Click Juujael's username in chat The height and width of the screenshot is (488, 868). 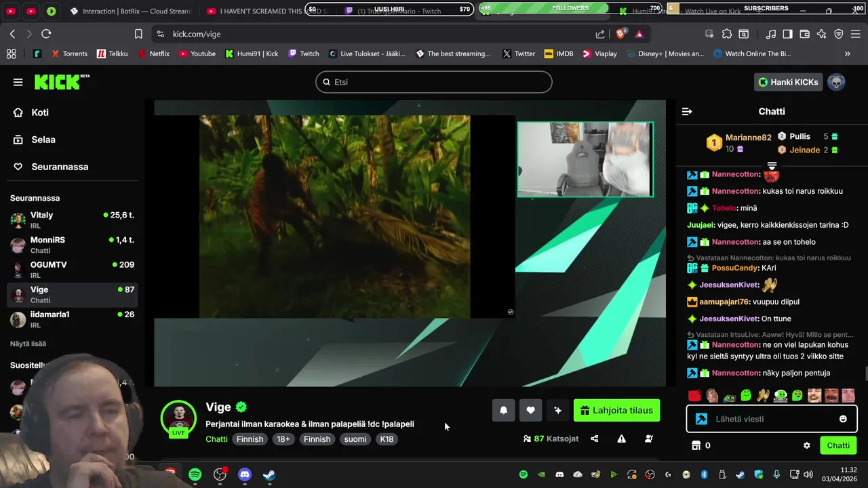(701, 225)
